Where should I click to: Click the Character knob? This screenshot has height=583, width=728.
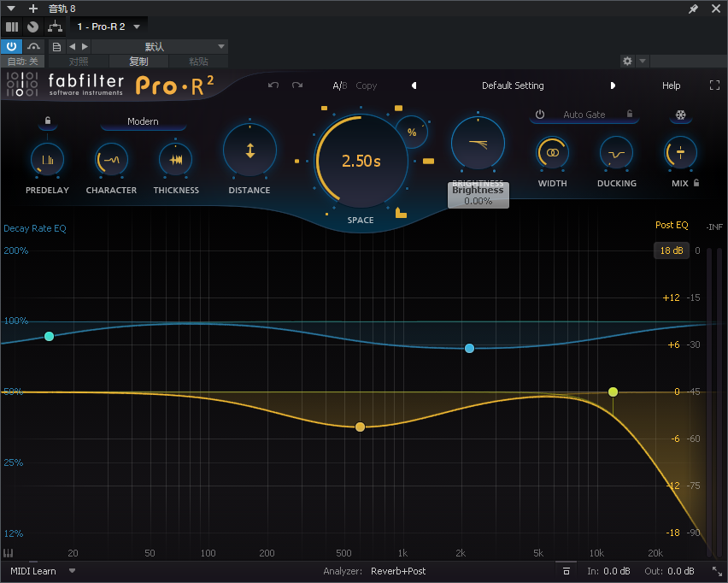click(x=111, y=160)
